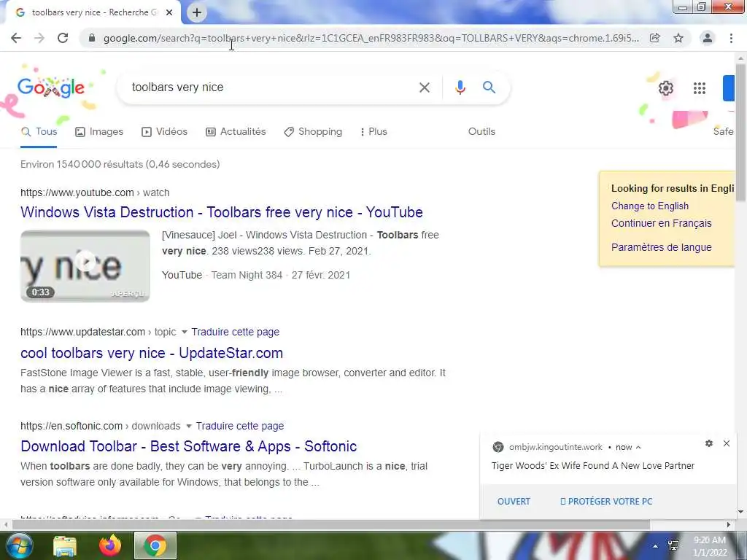
Task: Click the share page icon in address bar
Action: (655, 38)
